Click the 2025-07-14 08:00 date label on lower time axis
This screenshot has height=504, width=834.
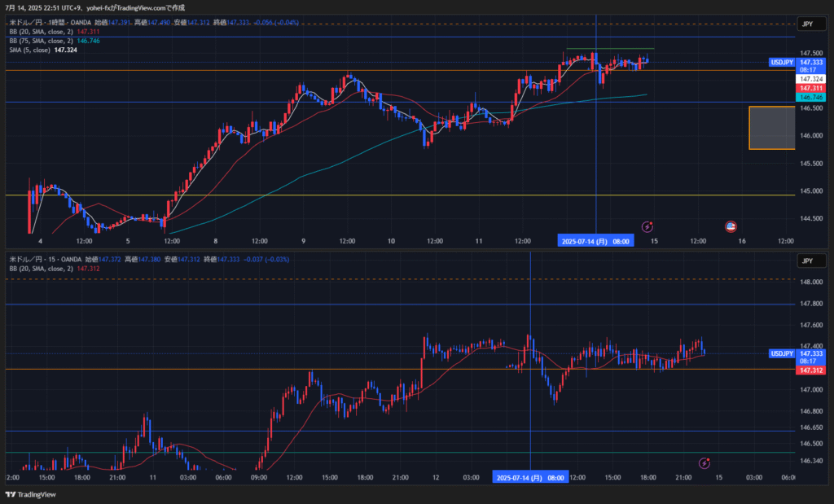[x=531, y=477]
